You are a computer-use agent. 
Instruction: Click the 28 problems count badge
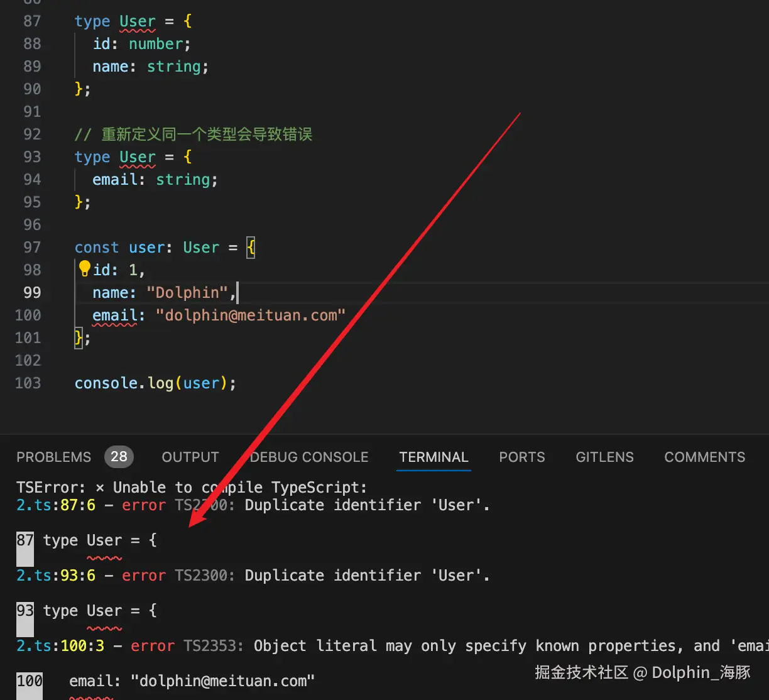pos(119,457)
